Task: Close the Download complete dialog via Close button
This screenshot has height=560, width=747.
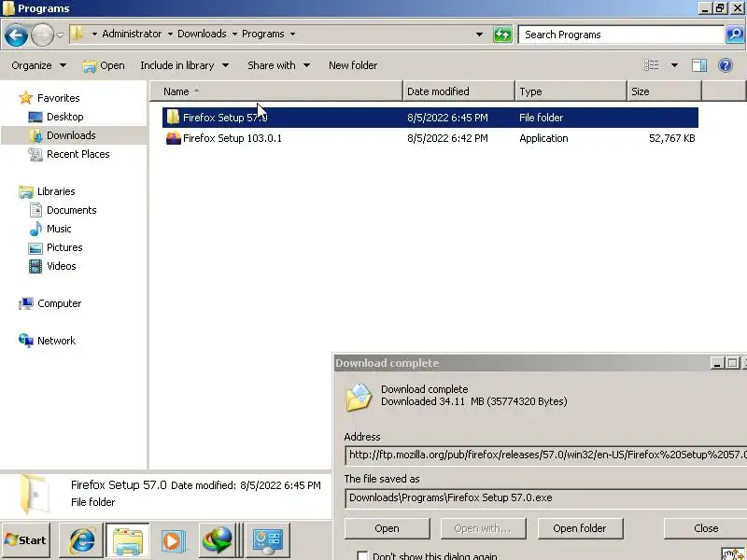Action: click(705, 528)
